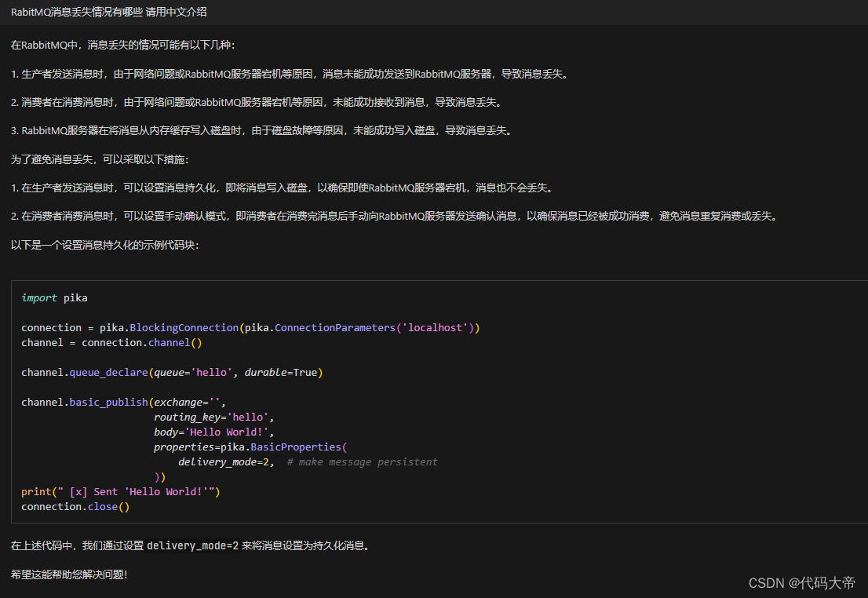Click the 'channel = connection.channel()' line
The image size is (868, 598).
click(x=111, y=343)
